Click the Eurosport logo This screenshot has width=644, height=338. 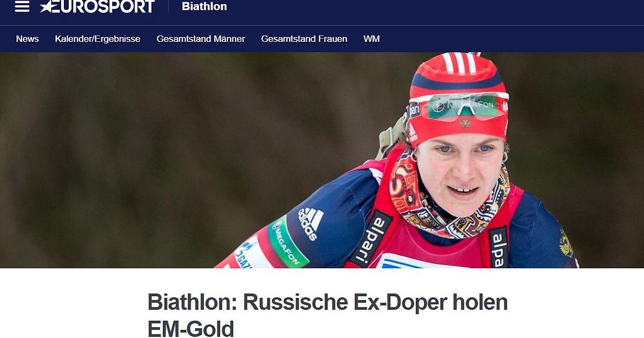click(97, 6)
